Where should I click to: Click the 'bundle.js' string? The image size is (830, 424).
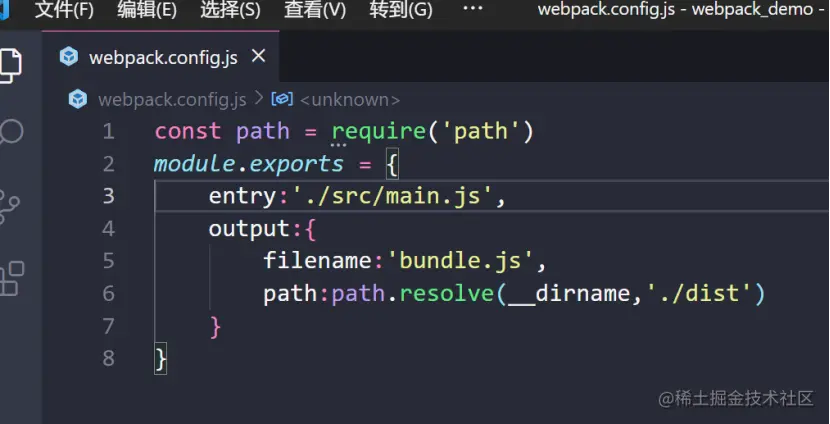click(x=460, y=261)
